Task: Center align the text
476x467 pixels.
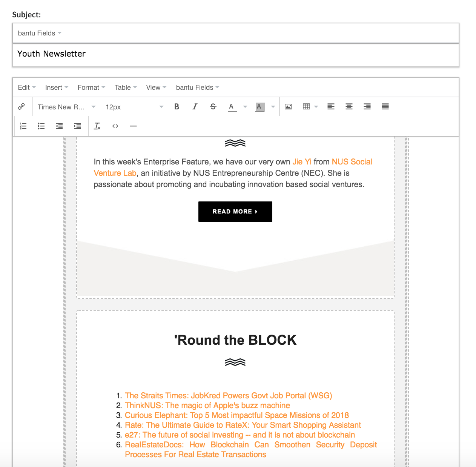Action: coord(349,107)
